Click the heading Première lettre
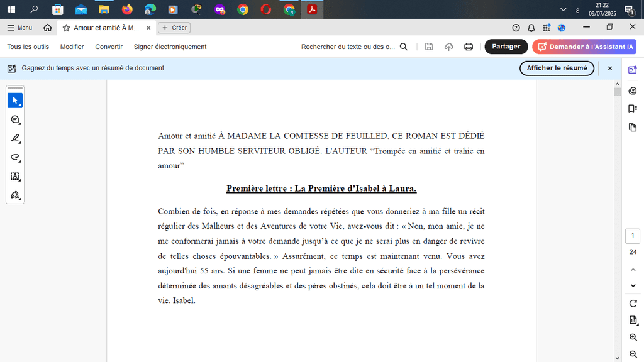The height and width of the screenshot is (362, 644). (x=321, y=189)
